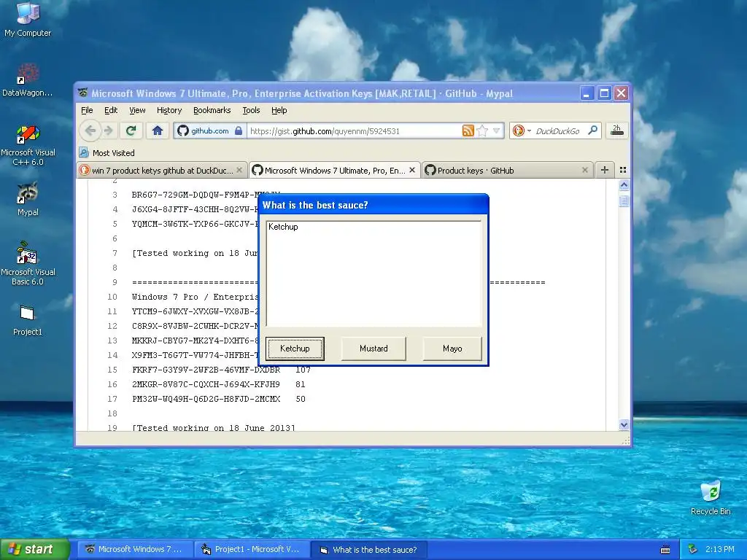Go to browser home page
Screen dimensions: 747x560
pos(158,131)
